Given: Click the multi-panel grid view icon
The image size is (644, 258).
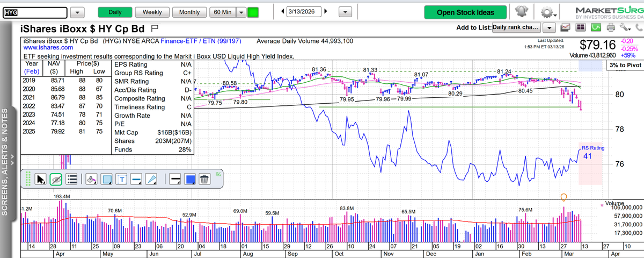Looking at the screenshot, I should pos(580,27).
